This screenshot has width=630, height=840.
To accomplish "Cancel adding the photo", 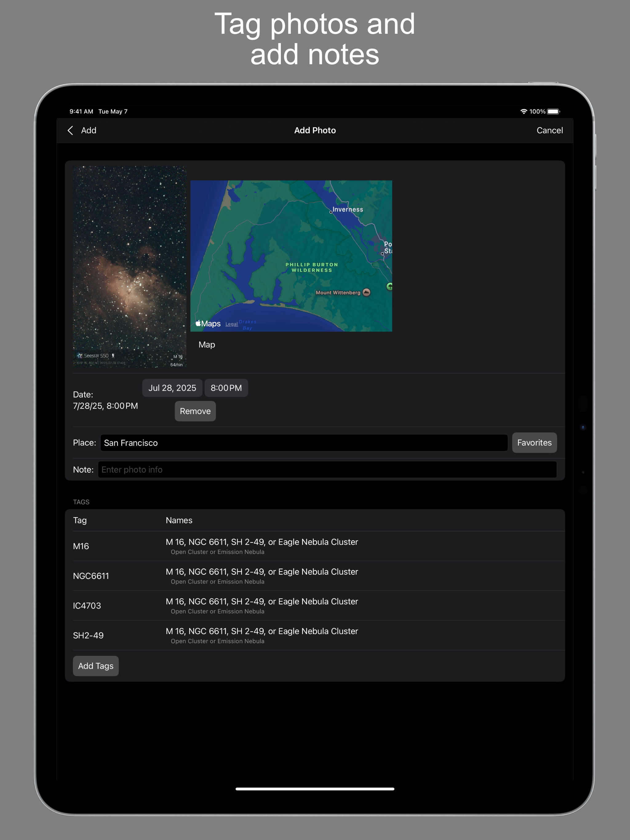I will tap(549, 130).
